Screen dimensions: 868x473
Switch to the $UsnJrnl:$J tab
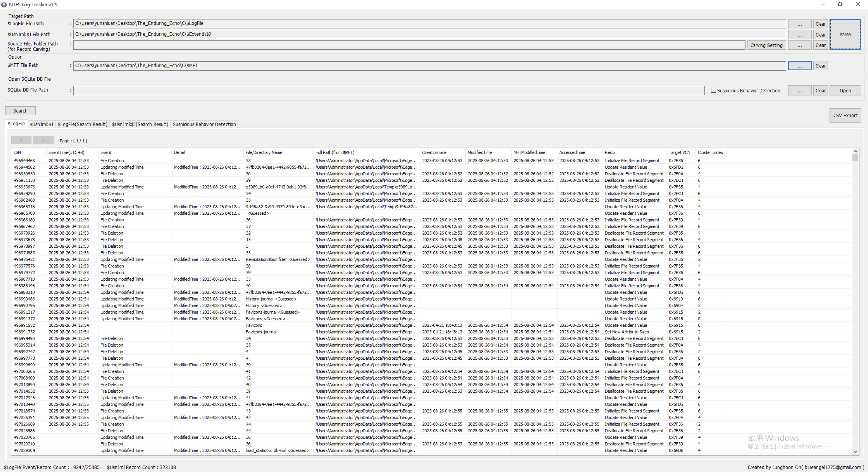pos(41,124)
